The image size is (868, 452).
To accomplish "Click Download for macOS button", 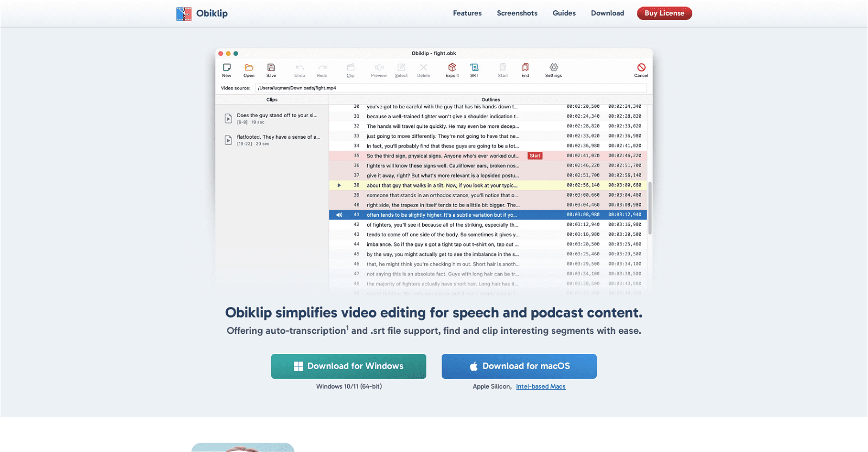I will pyautogui.click(x=519, y=366).
